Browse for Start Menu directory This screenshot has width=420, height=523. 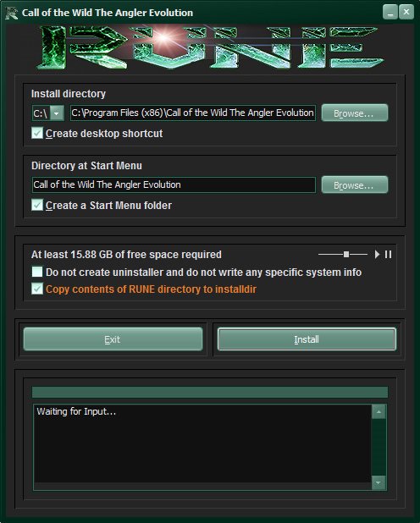355,184
